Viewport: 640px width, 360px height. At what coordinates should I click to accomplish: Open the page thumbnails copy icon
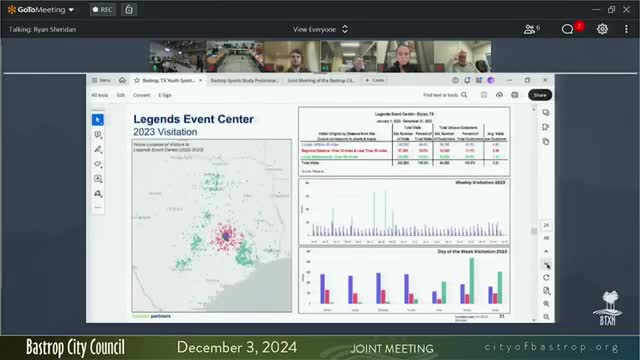(546, 142)
